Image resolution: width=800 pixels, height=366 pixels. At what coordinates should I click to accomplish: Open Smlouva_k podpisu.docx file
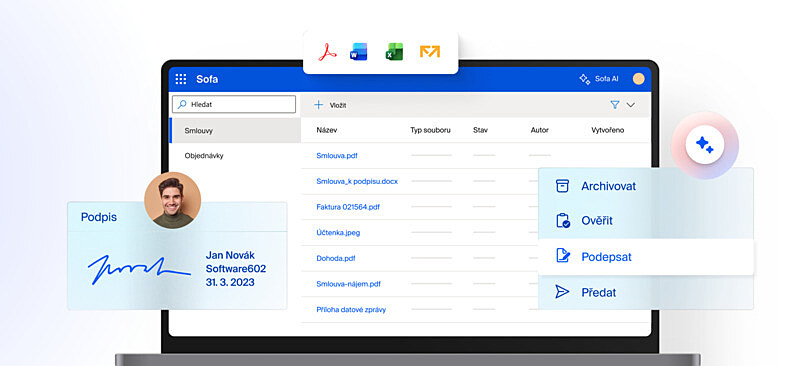[357, 181]
